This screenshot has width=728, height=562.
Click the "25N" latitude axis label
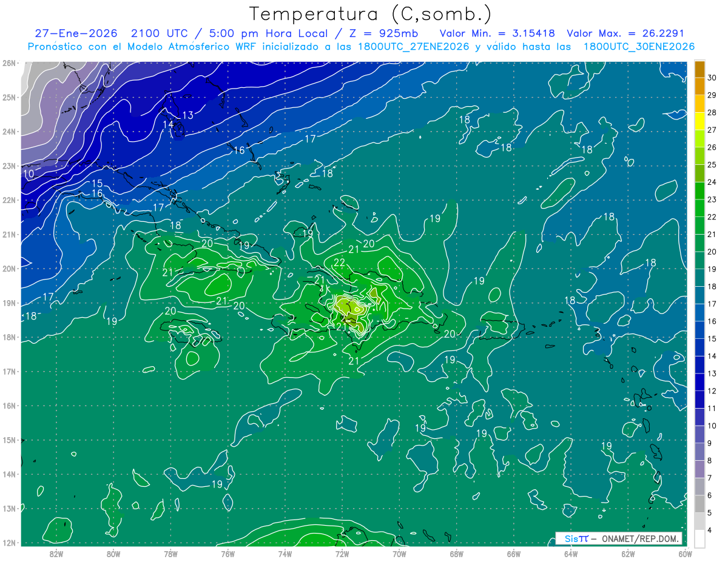pyautogui.click(x=8, y=97)
